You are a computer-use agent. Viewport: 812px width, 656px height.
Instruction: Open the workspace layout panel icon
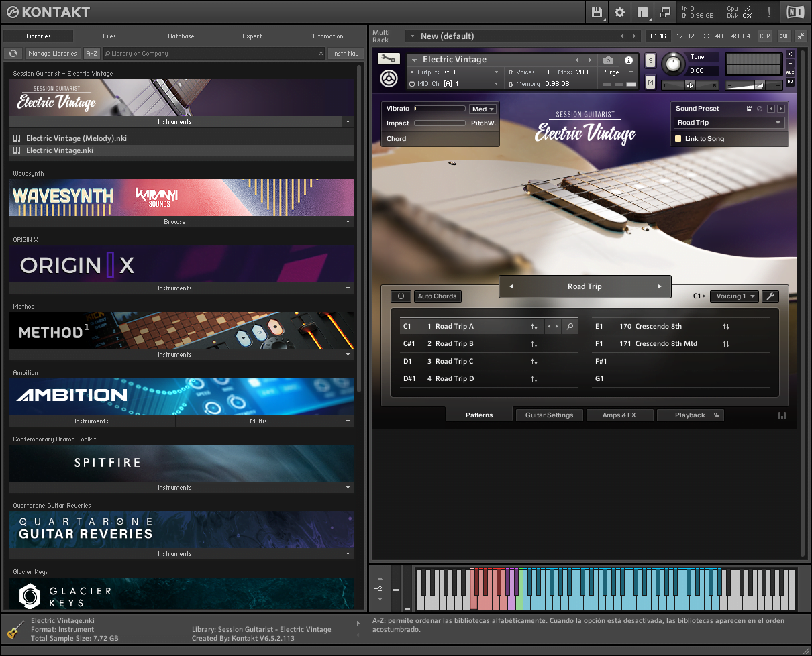tap(642, 12)
